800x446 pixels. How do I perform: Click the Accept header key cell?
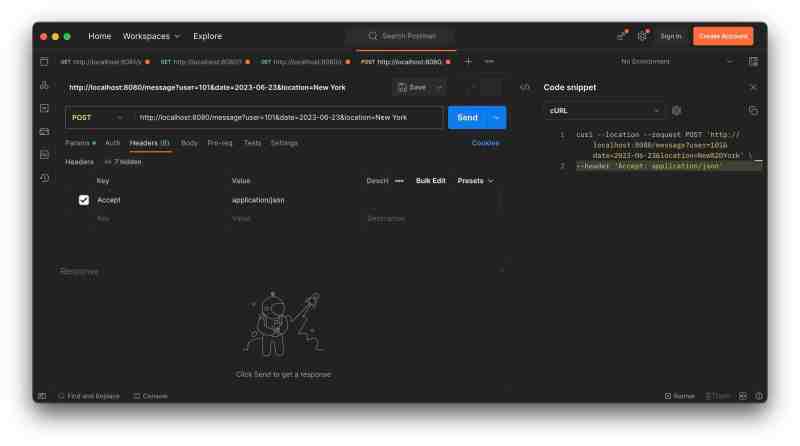(x=109, y=200)
